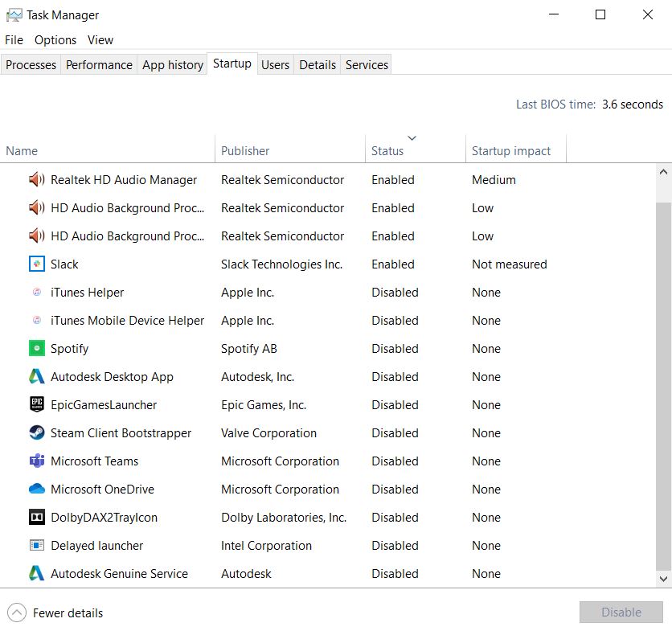Switch to the Performance tab
This screenshot has width=672, height=635.
point(99,64)
